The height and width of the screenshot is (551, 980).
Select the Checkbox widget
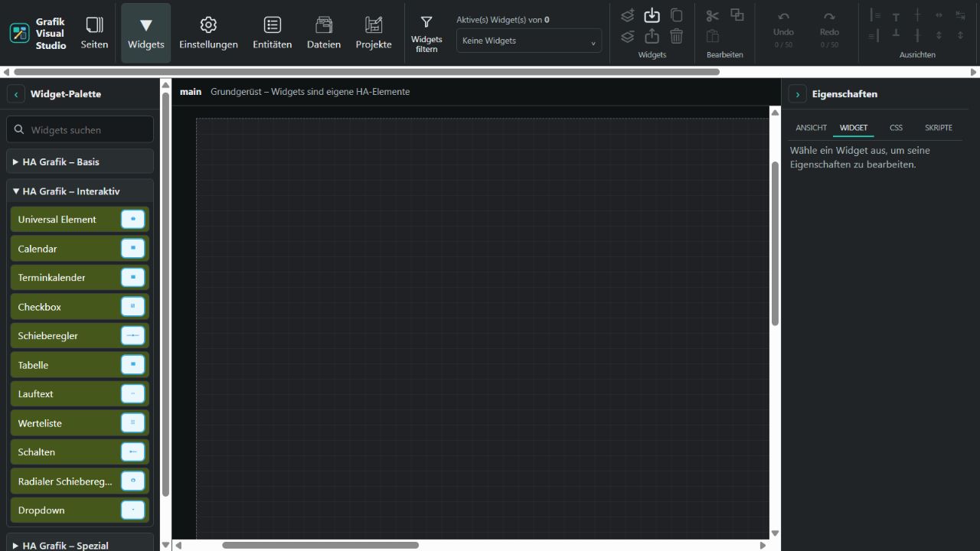[x=80, y=307]
